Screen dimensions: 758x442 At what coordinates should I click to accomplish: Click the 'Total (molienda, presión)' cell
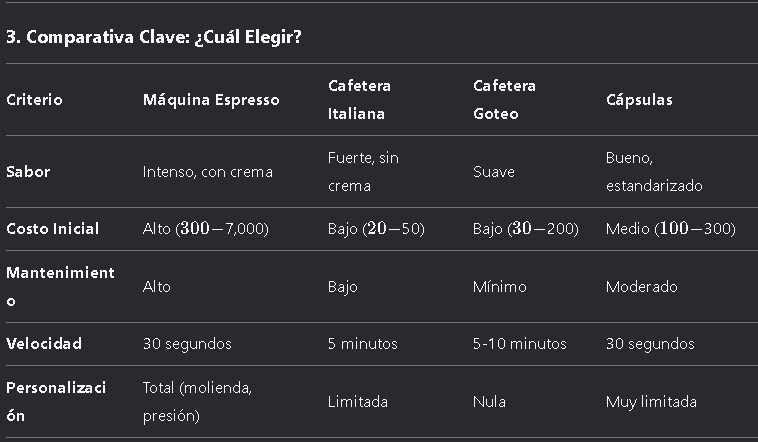coord(197,401)
